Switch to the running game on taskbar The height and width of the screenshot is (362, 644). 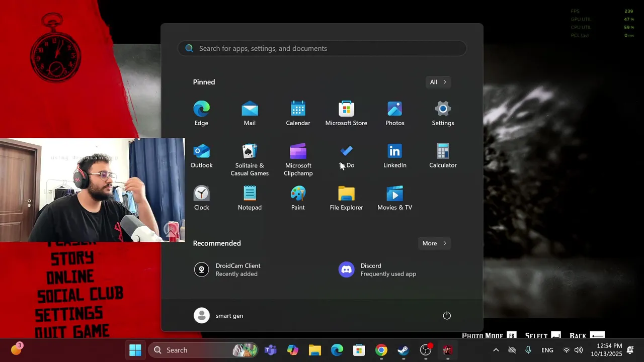pos(448,350)
